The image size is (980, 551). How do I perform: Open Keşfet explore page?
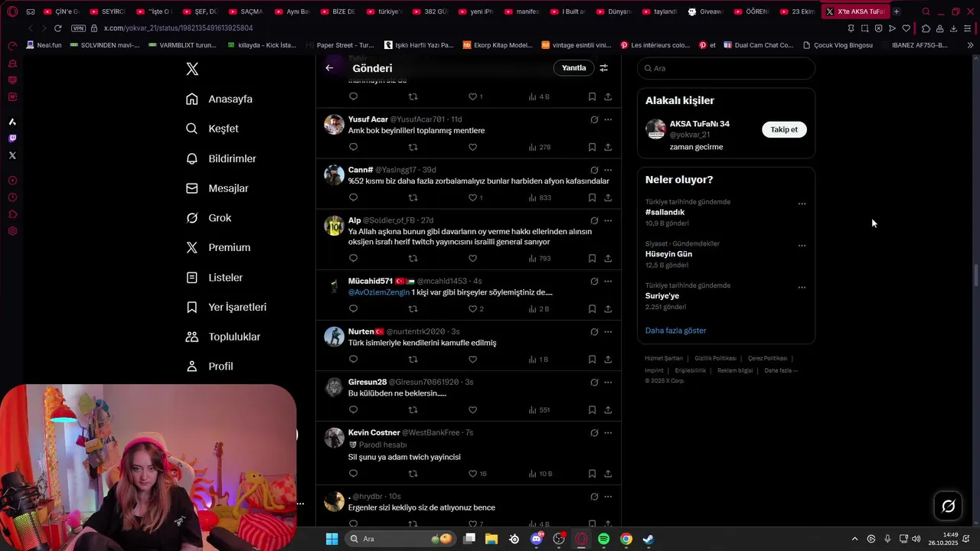click(213, 129)
